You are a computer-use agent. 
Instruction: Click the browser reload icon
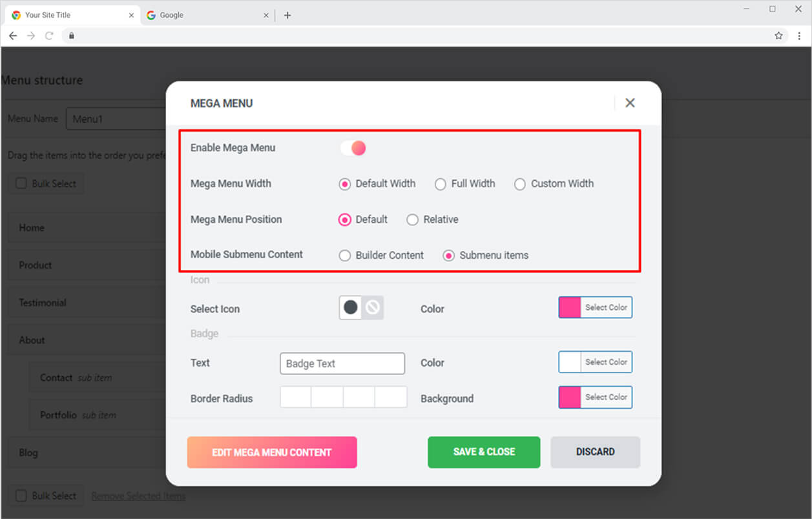pyautogui.click(x=49, y=36)
